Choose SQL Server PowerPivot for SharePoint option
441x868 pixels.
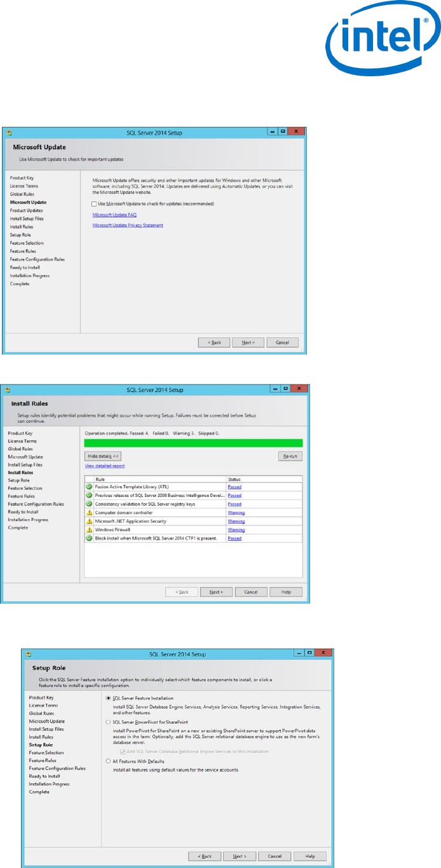[108, 722]
